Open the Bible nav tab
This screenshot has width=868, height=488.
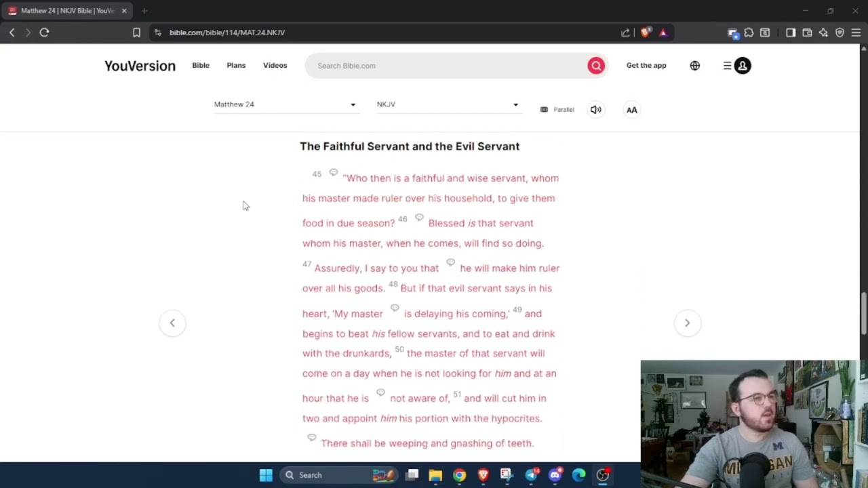pyautogui.click(x=201, y=66)
